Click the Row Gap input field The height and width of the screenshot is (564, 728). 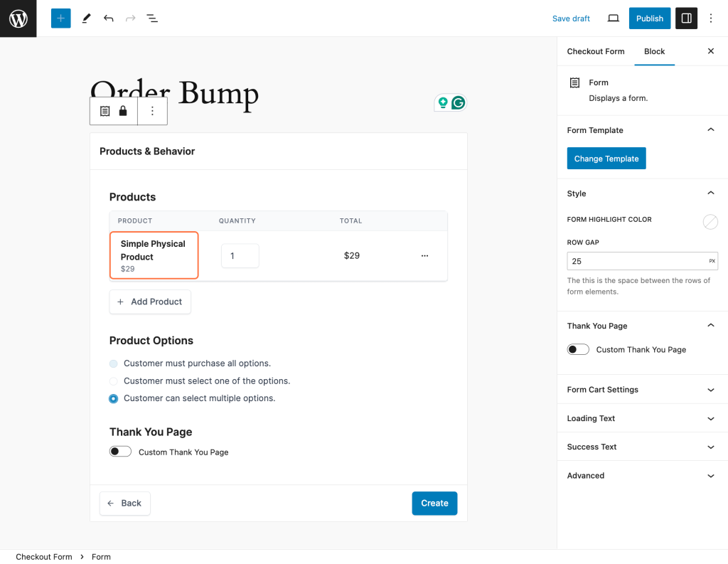(x=636, y=261)
